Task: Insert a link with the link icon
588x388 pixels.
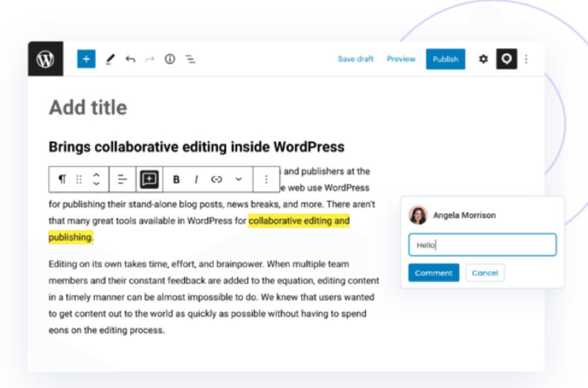Action: tap(216, 179)
